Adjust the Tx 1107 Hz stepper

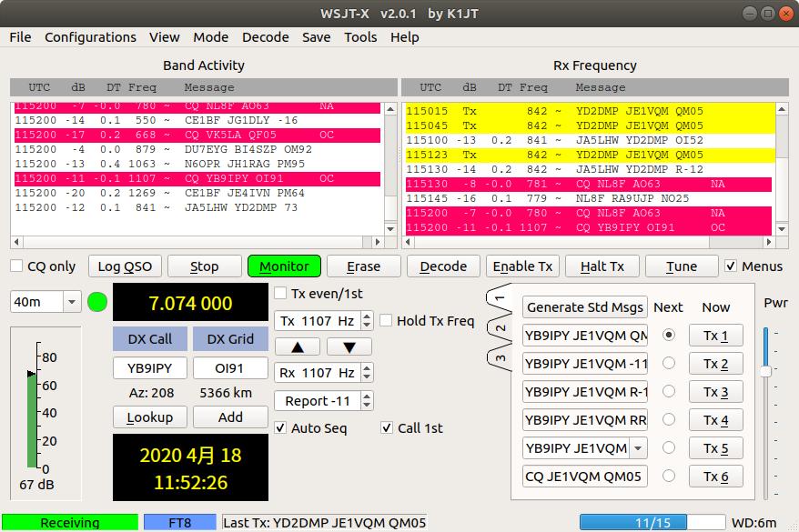coord(367,321)
